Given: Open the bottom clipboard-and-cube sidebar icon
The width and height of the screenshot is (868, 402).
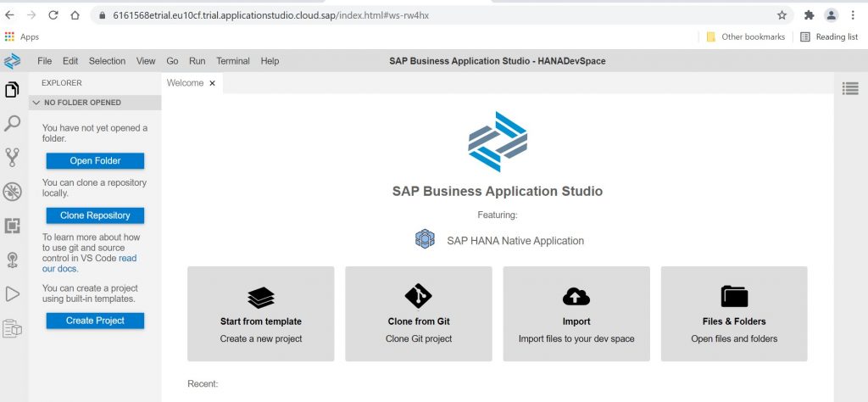Looking at the screenshot, I should coord(12,328).
